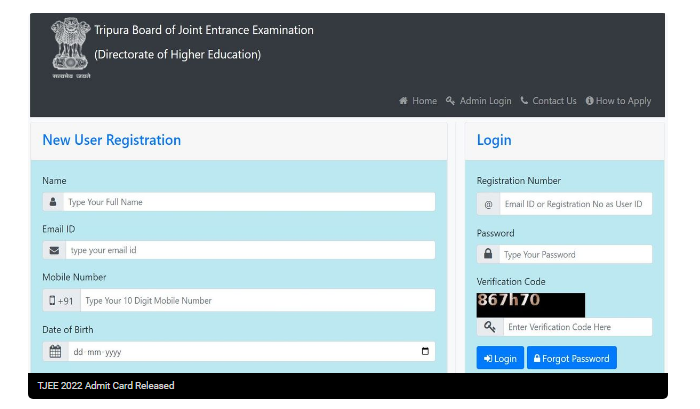700x409 pixels.
Task: Click the +91 mobile prefix icon
Action: [x=61, y=300]
